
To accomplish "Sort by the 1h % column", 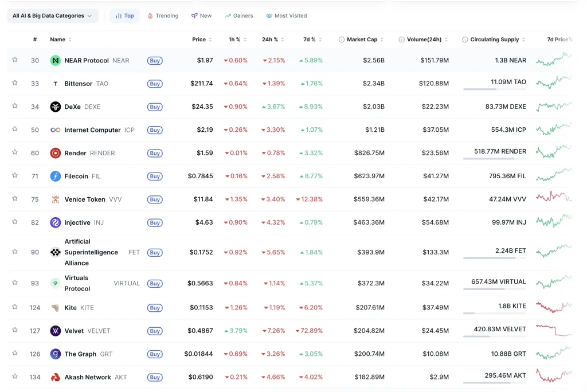I will coord(237,40).
